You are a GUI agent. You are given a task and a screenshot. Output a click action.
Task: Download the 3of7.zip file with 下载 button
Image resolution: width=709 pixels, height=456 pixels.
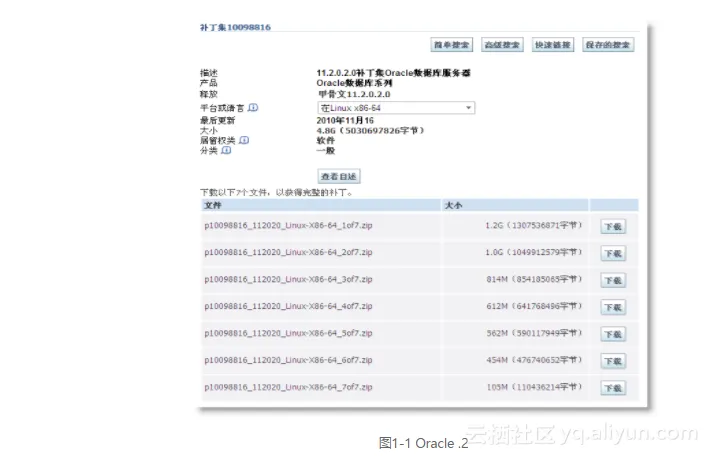coord(613,280)
